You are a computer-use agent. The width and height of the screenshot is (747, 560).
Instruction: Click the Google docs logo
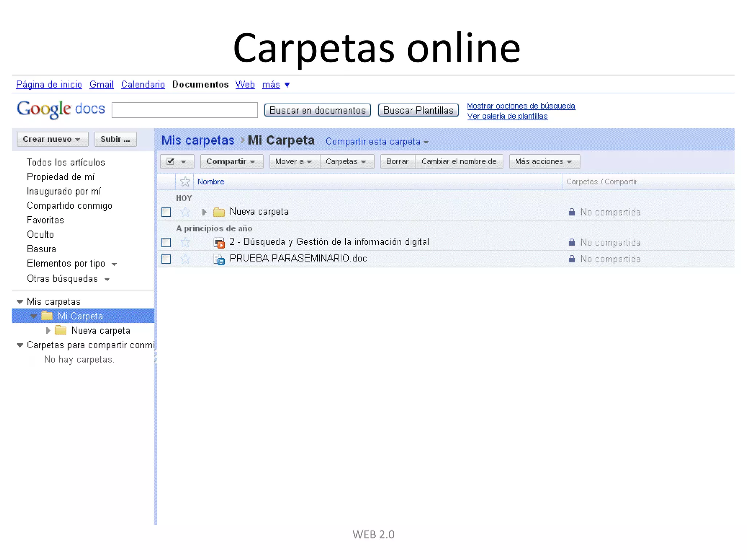(x=61, y=109)
